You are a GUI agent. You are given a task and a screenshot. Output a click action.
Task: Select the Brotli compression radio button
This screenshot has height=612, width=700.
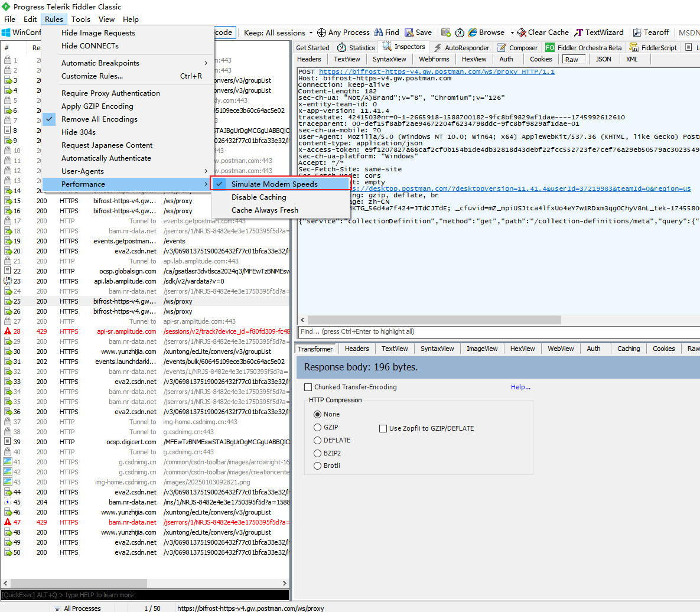[x=317, y=465]
